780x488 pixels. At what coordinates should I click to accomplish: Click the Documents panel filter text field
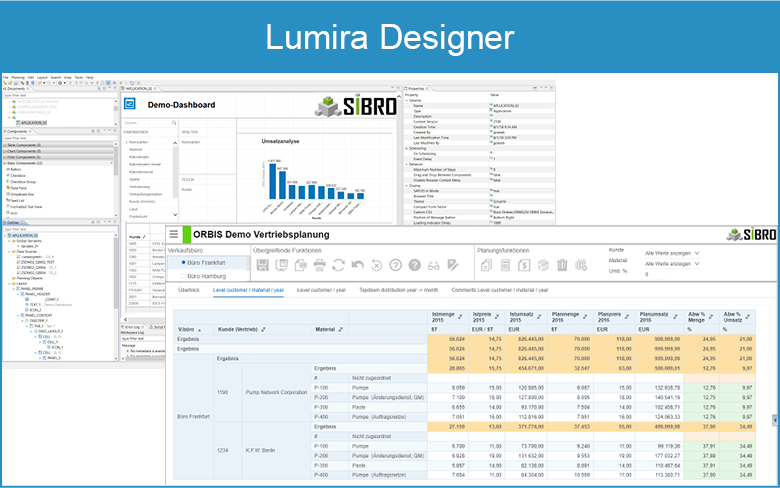(x=60, y=95)
